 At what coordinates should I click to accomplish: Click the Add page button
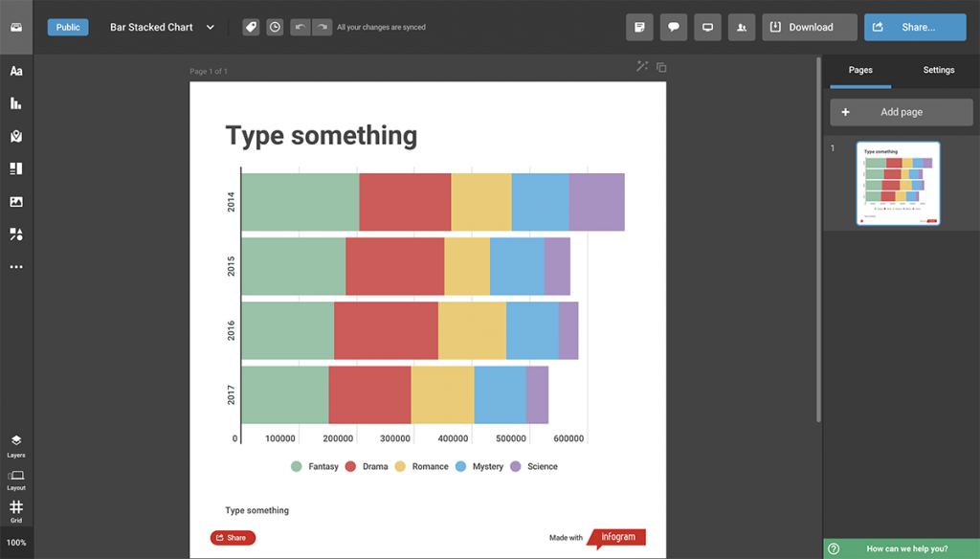(x=902, y=112)
